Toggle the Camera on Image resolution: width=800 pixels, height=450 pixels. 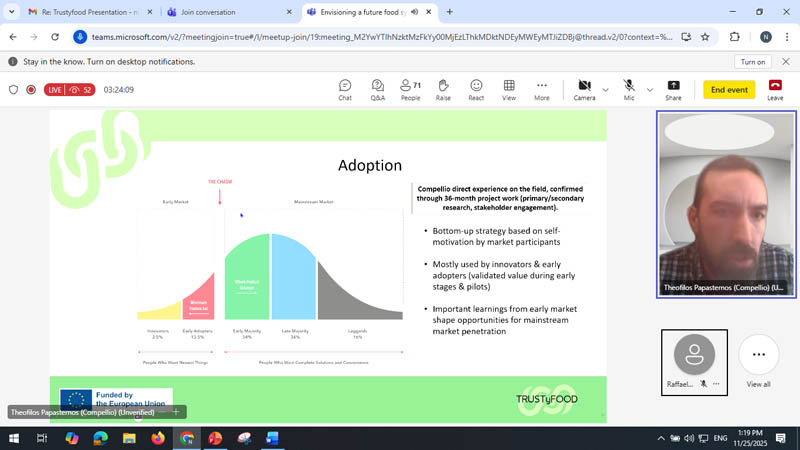584,90
